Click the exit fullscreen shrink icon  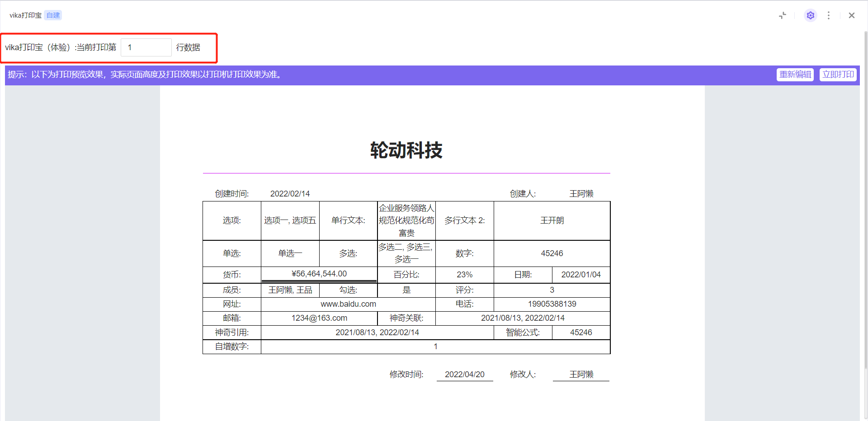(x=783, y=15)
